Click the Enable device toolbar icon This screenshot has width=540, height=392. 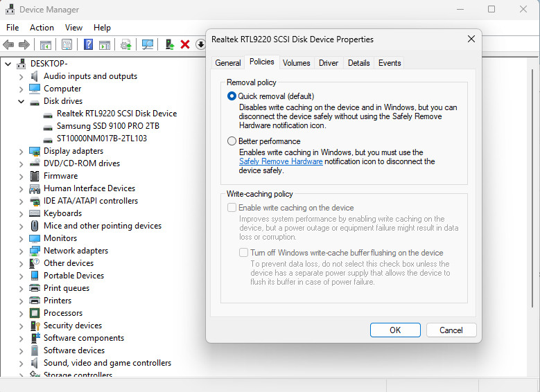pyautogui.click(x=169, y=44)
